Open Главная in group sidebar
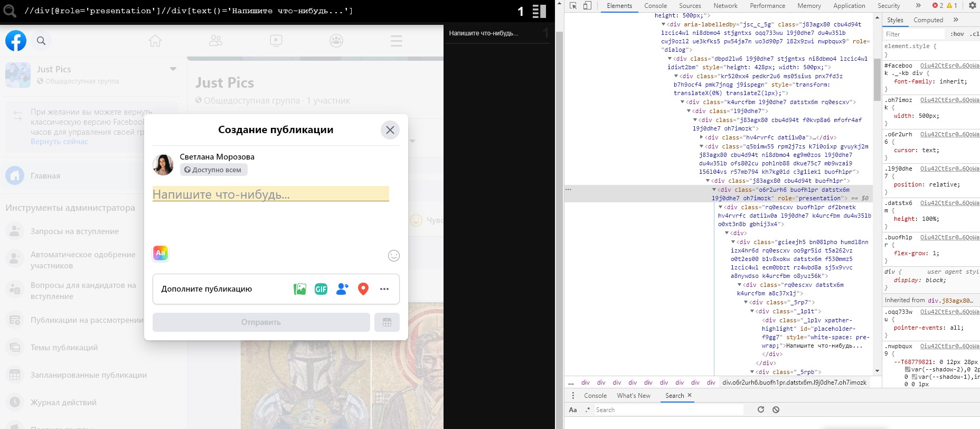The image size is (980, 429). pyautogui.click(x=45, y=175)
